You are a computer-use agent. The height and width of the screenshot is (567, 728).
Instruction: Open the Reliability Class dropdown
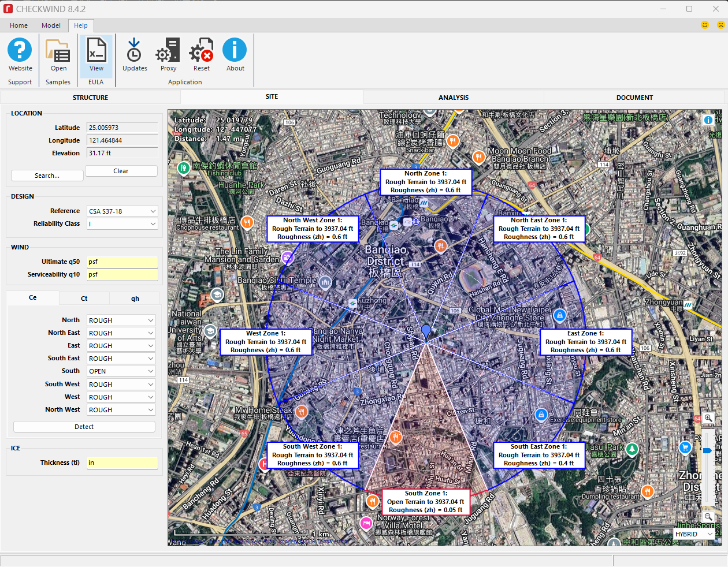(x=122, y=224)
